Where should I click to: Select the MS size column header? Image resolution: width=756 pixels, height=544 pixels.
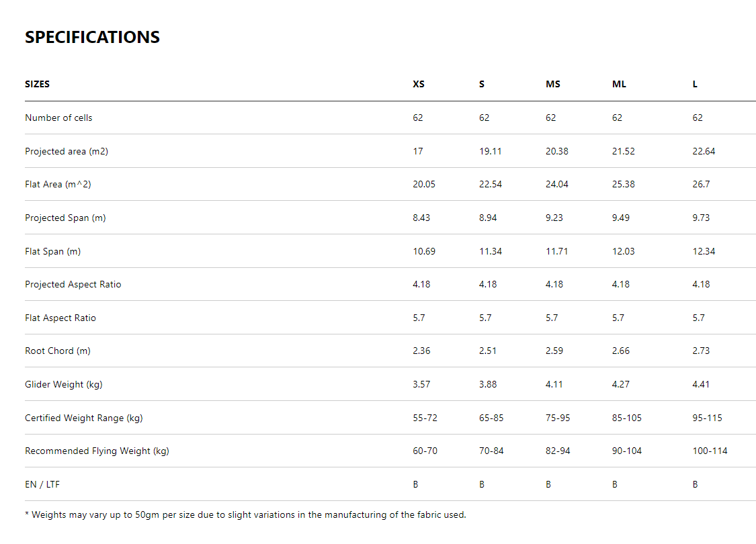(552, 85)
